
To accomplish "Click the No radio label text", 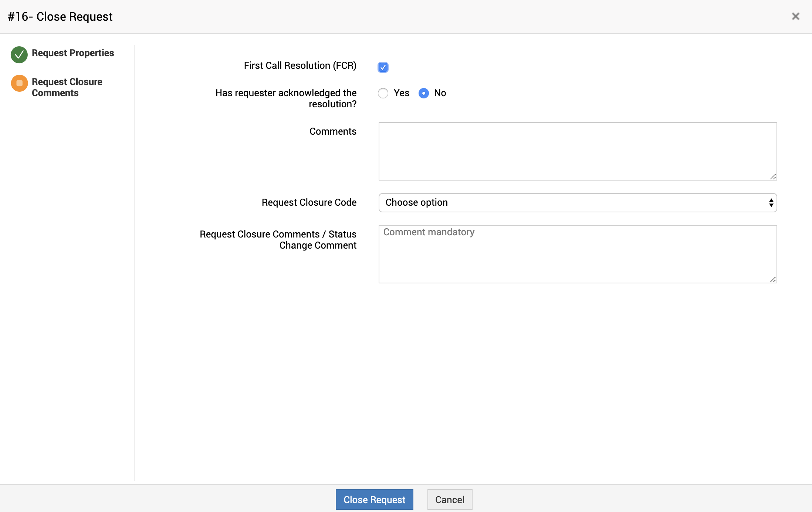I will click(440, 93).
